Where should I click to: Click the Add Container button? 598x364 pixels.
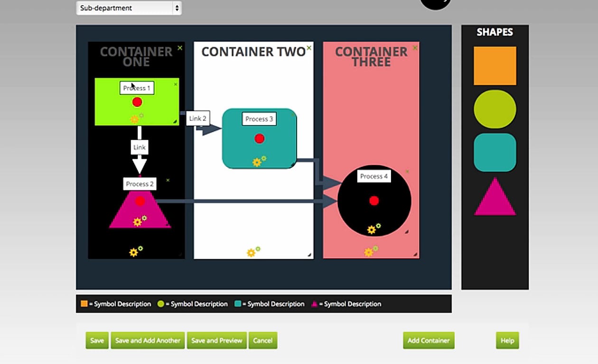tap(429, 340)
